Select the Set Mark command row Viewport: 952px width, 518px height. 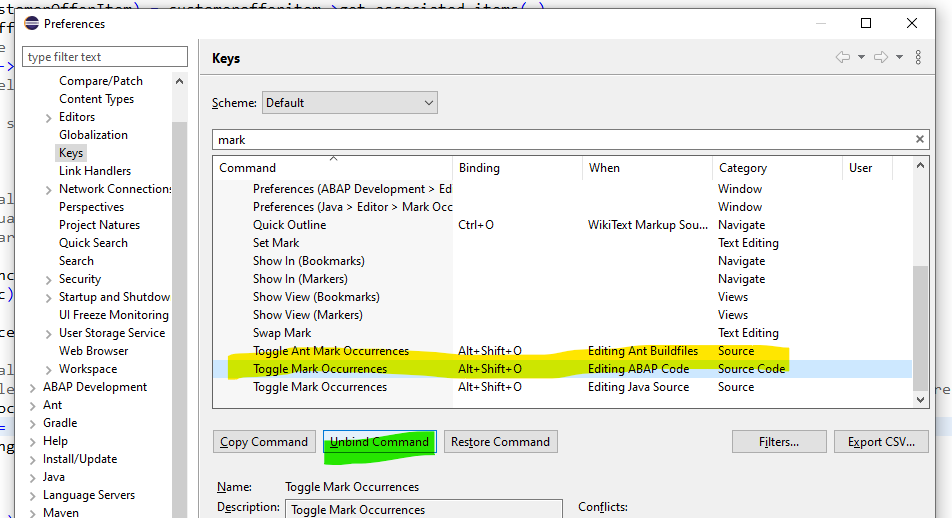[x=562, y=243]
